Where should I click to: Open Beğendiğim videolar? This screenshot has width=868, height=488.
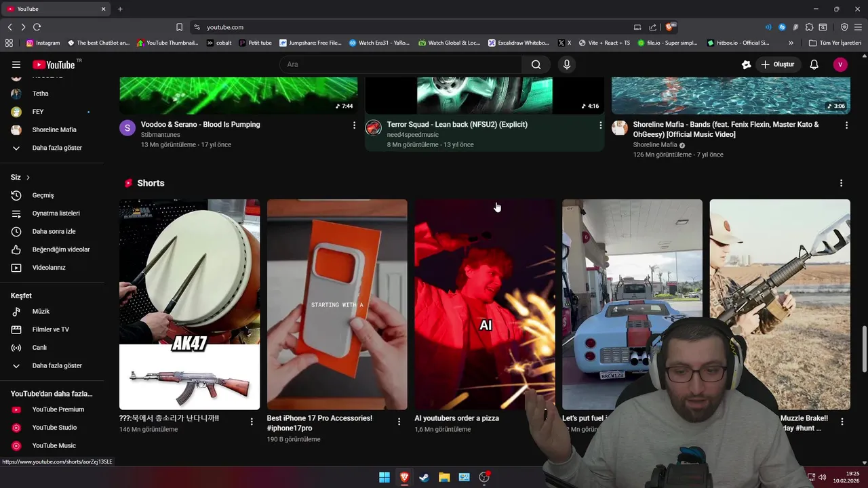[x=52, y=249]
